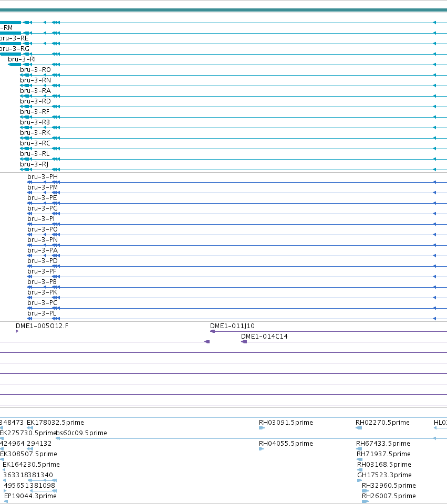Click CDS label bru-3-PE

(42, 198)
